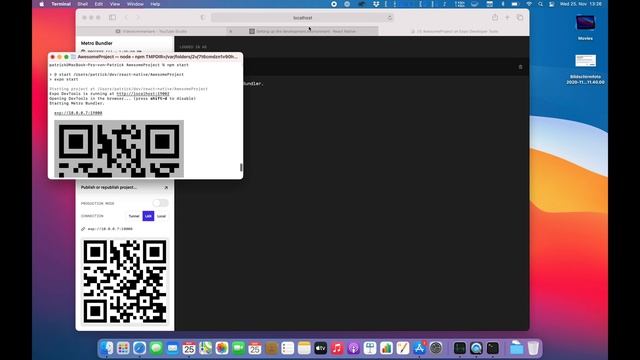Screen dimensions: 640x360
Task: Click the Metro Bundler heading
Action: coord(97,43)
